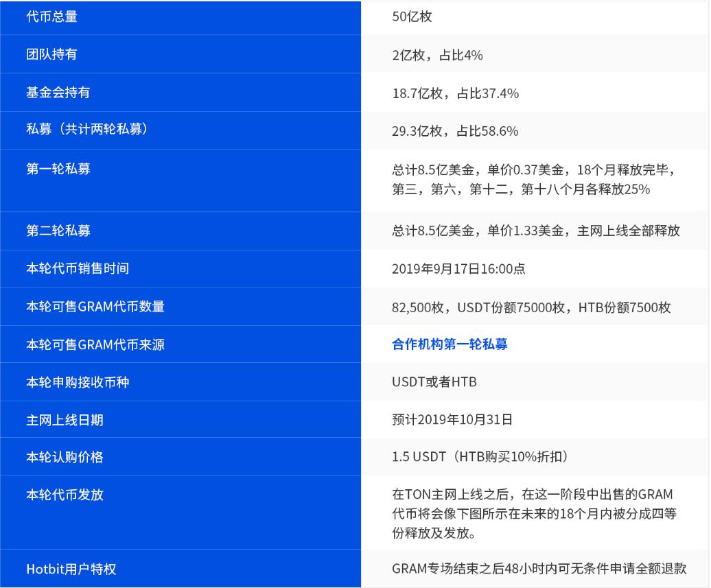Click '私募（共计两轮私募）' label
Viewport: 711px width, 588px height.
coord(87,129)
